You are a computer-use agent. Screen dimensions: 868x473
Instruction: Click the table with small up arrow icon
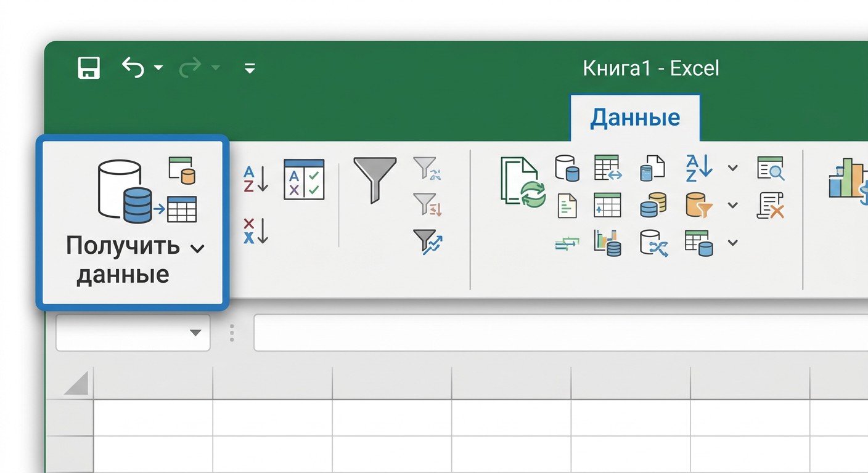point(608,205)
